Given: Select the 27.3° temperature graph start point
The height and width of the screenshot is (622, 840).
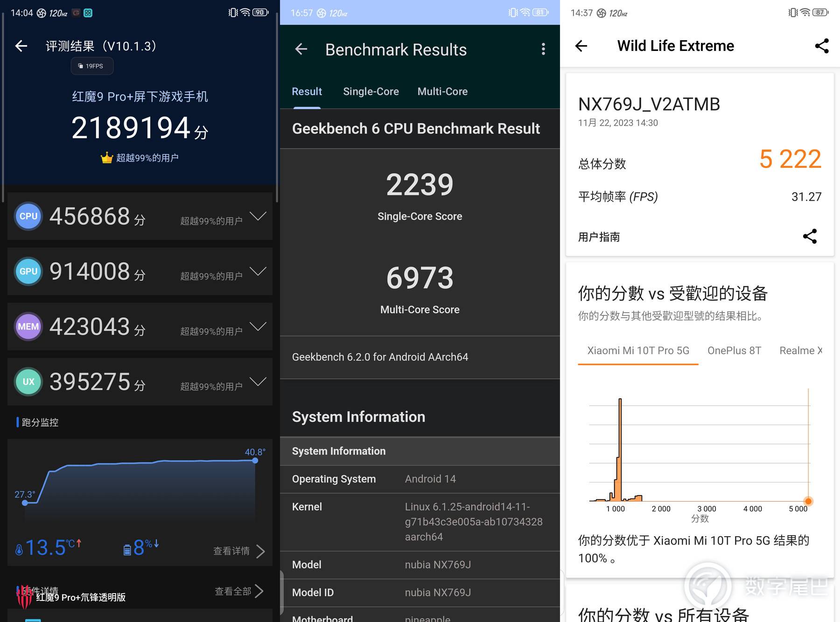Looking at the screenshot, I should coord(25,503).
